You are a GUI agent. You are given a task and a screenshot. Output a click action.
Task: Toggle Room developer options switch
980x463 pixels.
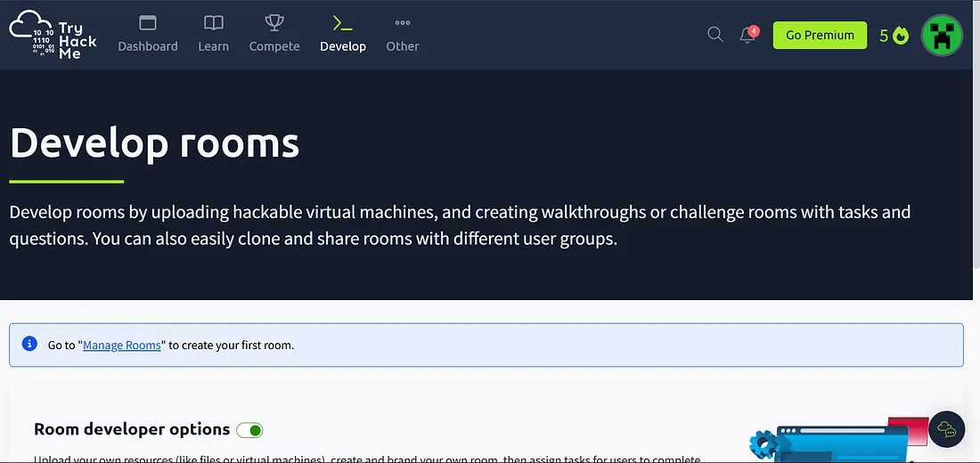(249, 430)
